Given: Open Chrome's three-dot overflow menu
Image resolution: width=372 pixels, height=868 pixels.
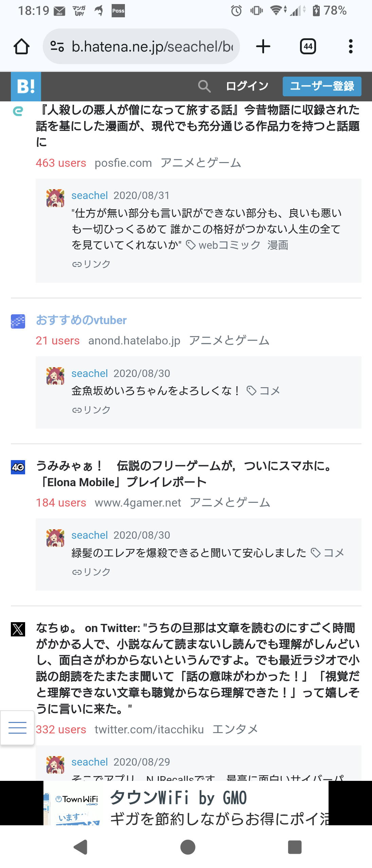Looking at the screenshot, I should 351,46.
